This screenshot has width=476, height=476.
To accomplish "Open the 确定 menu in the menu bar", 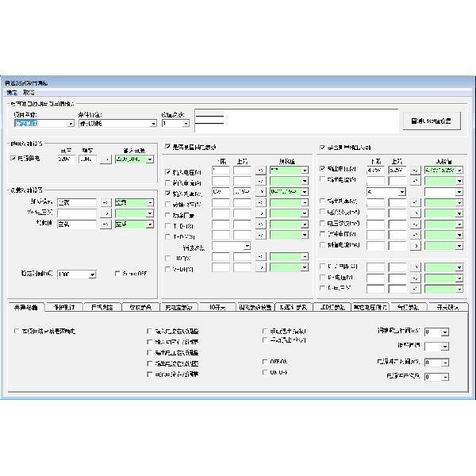I will [11, 93].
